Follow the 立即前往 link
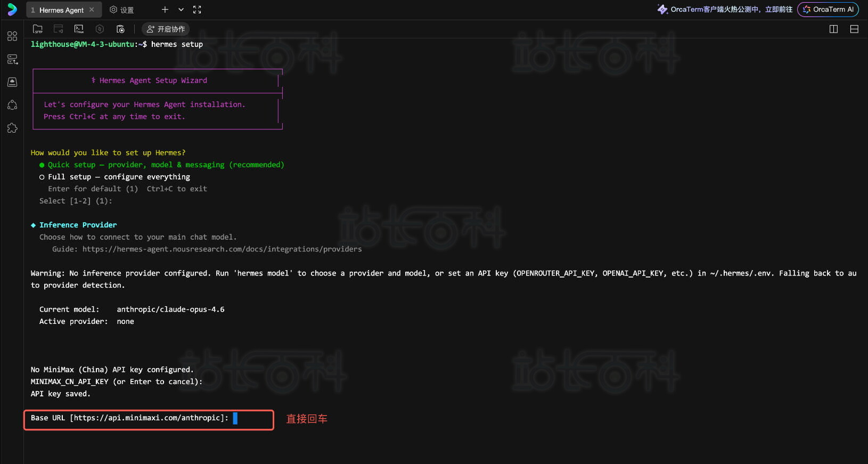Viewport: 868px width, 464px height. click(779, 10)
